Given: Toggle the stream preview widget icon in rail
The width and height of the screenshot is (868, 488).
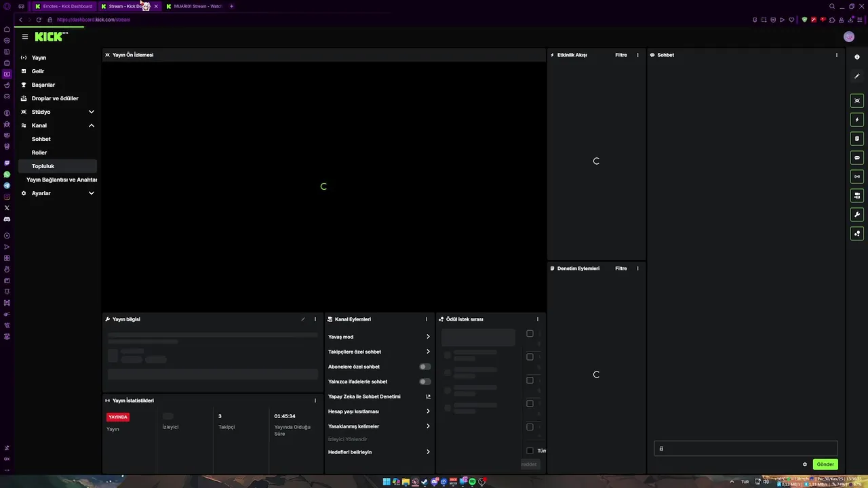Looking at the screenshot, I should [x=857, y=100].
